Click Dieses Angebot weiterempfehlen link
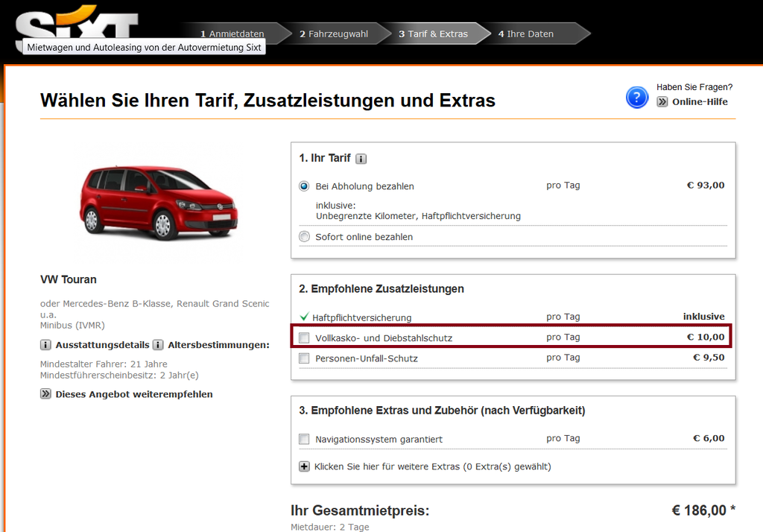Screen dimensions: 763x532 point(134,394)
